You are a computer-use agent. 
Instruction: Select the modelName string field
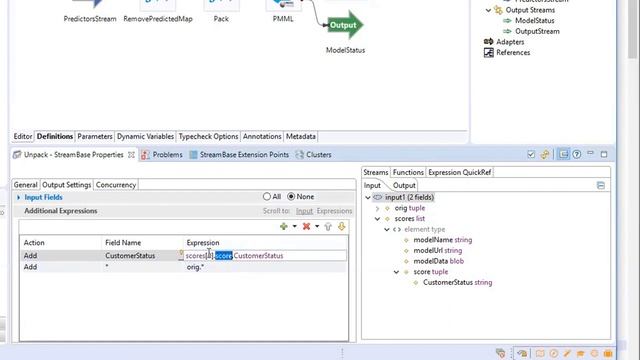[x=442, y=240]
